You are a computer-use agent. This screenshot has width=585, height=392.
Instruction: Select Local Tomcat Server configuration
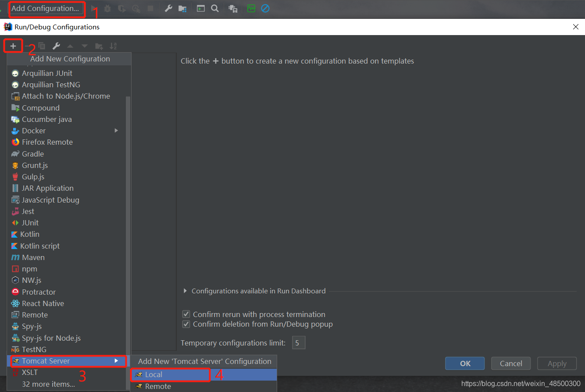point(203,374)
